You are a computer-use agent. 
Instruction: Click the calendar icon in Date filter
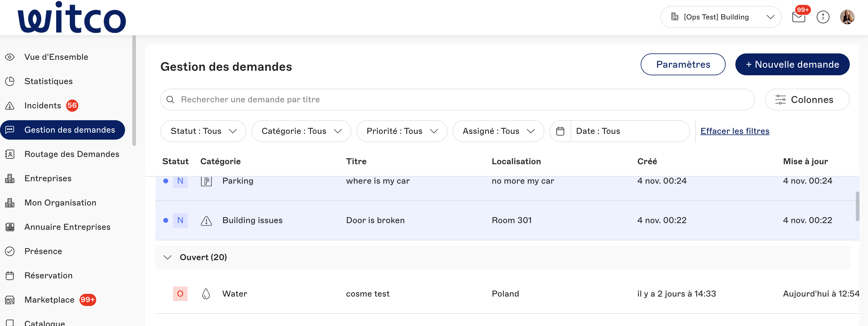(x=560, y=131)
